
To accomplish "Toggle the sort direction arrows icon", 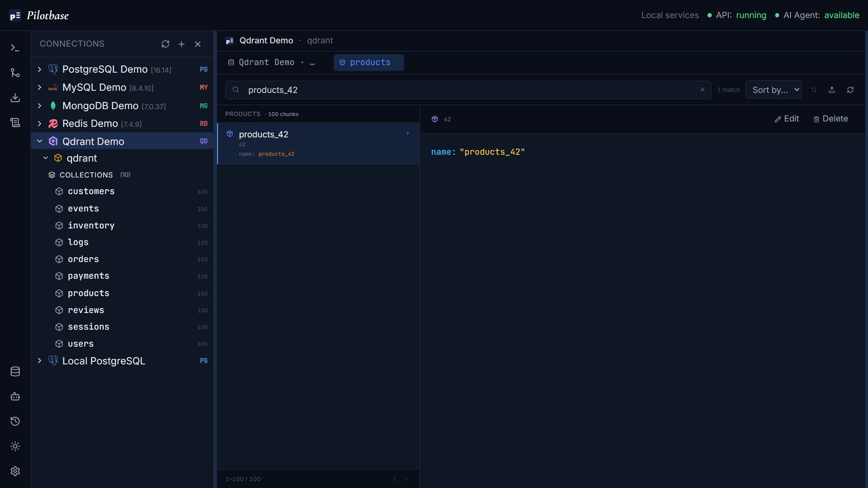I will point(814,90).
